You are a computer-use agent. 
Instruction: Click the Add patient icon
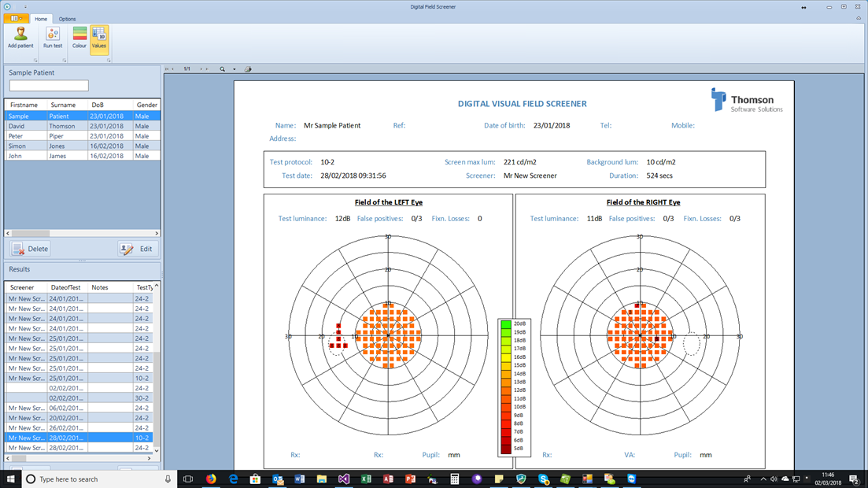pyautogui.click(x=20, y=34)
